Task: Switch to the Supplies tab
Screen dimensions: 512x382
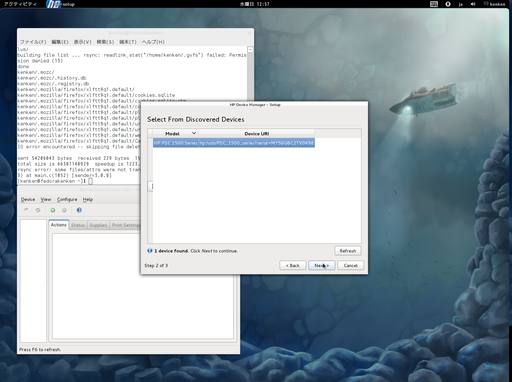Action: point(98,225)
